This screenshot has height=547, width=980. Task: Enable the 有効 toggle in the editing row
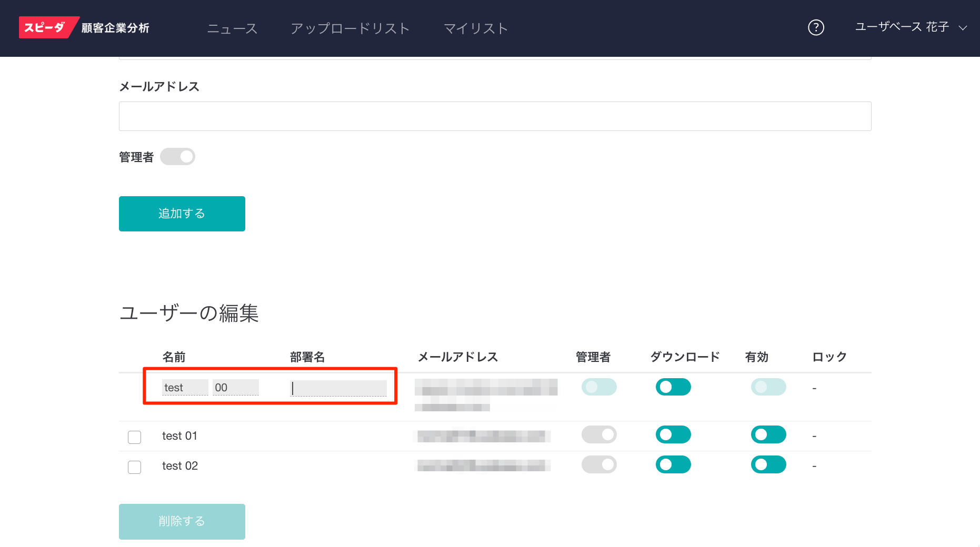[x=768, y=387]
